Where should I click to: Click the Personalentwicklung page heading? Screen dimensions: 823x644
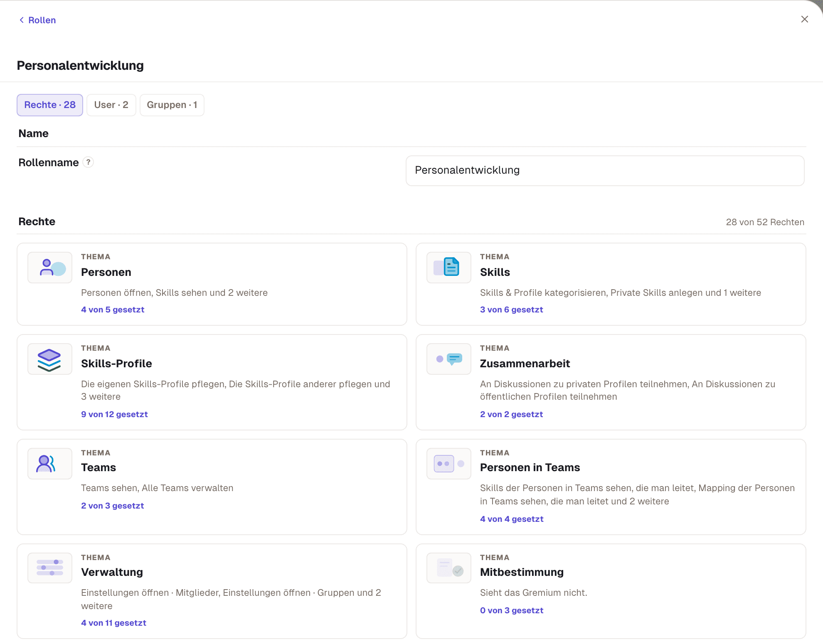point(80,66)
